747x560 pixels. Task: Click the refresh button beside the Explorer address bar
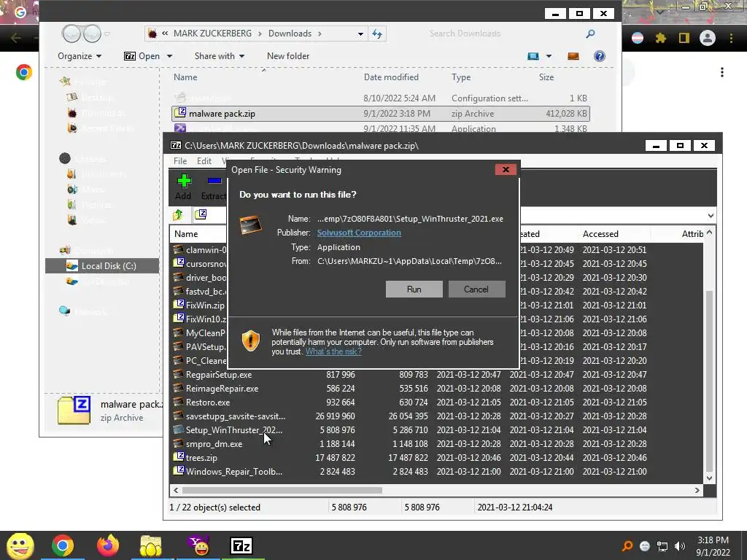click(x=377, y=34)
